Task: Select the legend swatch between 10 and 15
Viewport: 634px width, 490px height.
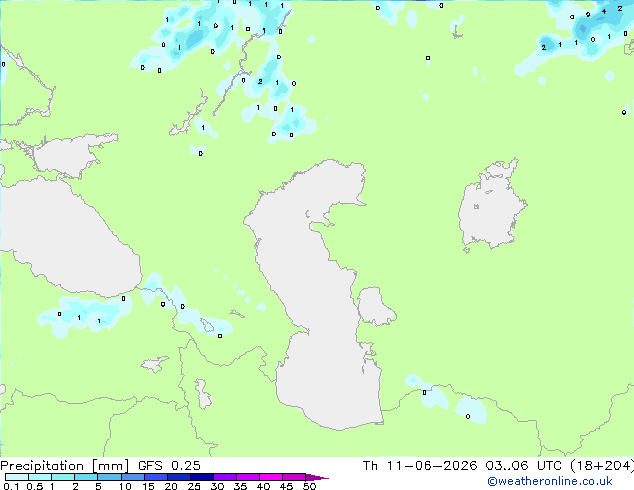Action: pos(133,477)
